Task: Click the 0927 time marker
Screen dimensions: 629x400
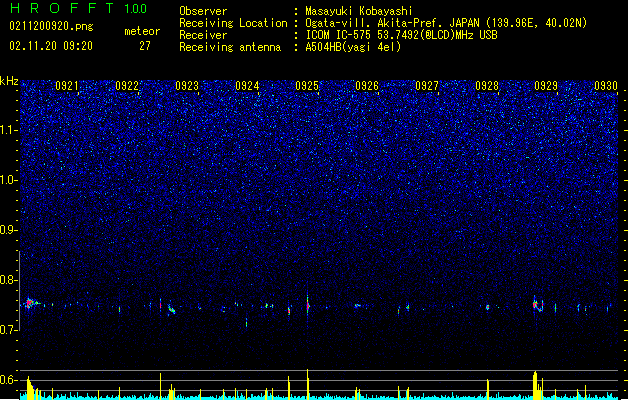Action: [427, 86]
